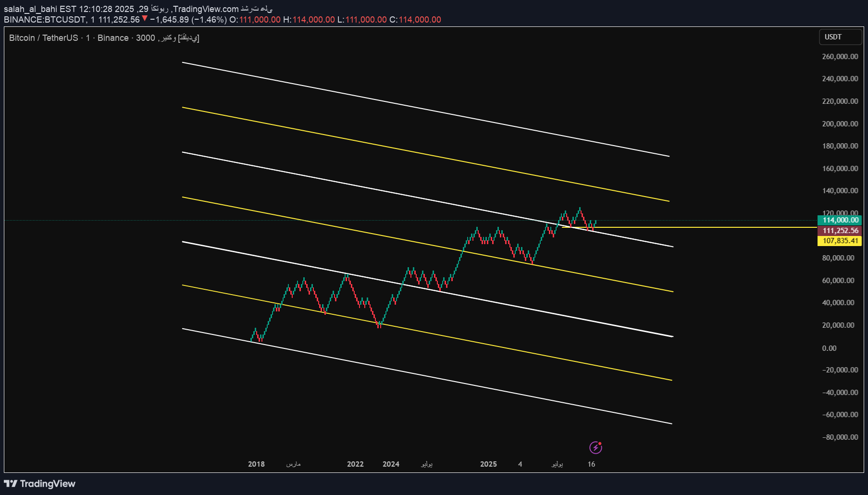
Task: Open the Bitcoin / TetherUS chart title
Action: coord(43,38)
